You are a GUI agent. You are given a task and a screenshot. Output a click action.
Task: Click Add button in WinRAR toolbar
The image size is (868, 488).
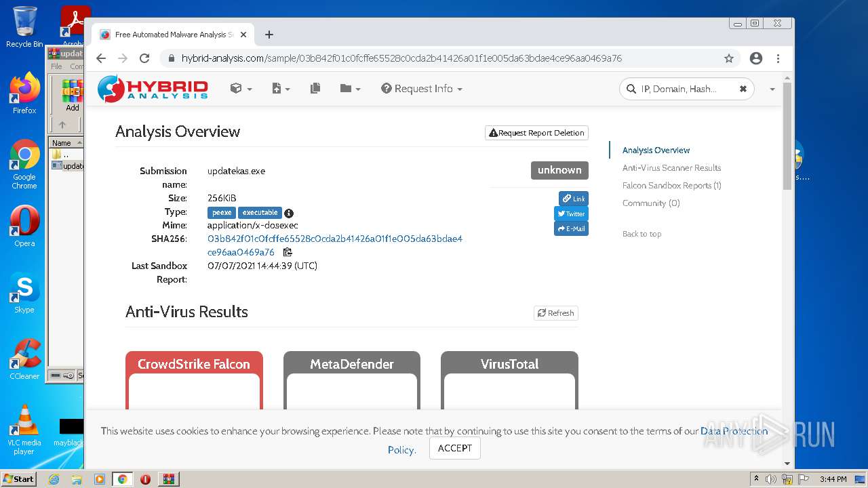(72, 96)
